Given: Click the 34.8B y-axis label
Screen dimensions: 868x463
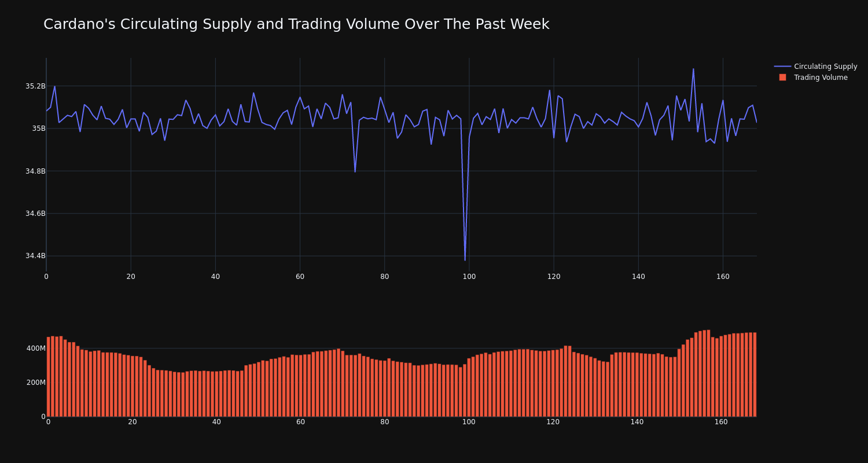Looking at the screenshot, I should point(35,171).
